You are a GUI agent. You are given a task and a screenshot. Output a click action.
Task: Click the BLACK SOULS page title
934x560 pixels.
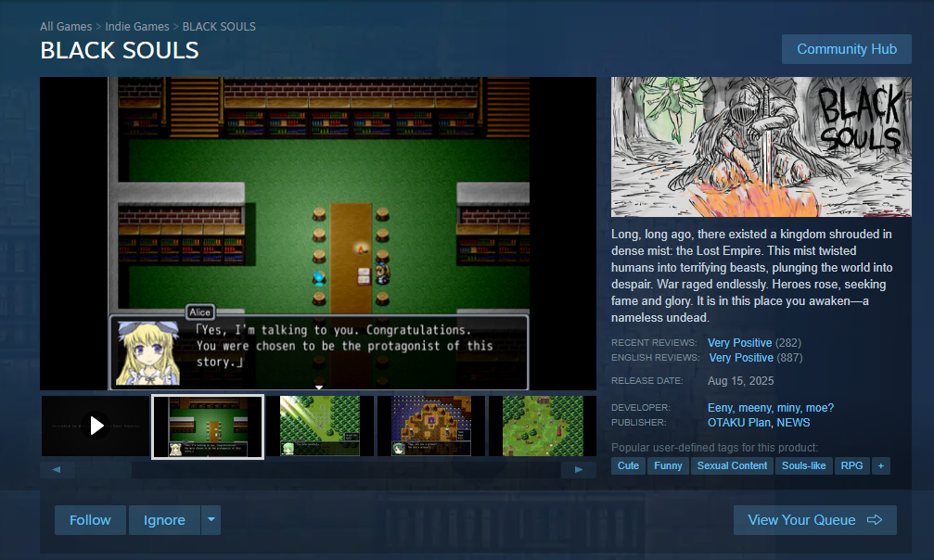click(x=119, y=51)
